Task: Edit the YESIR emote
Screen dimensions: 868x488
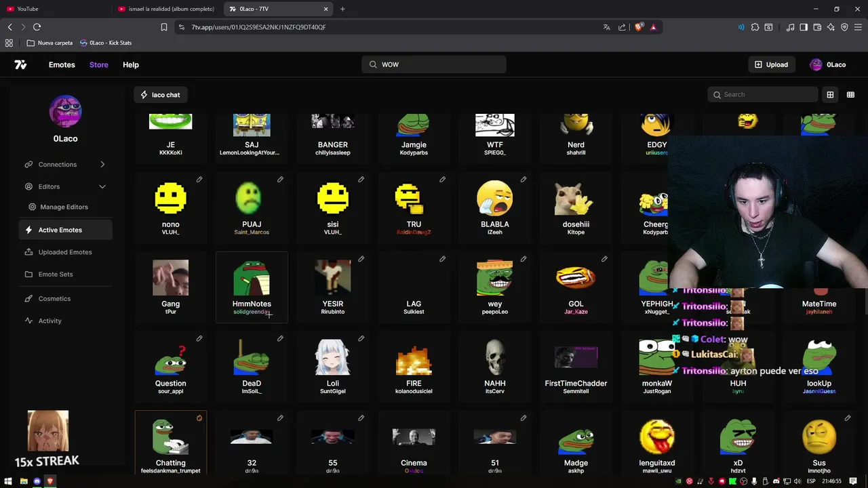Action: tap(361, 259)
